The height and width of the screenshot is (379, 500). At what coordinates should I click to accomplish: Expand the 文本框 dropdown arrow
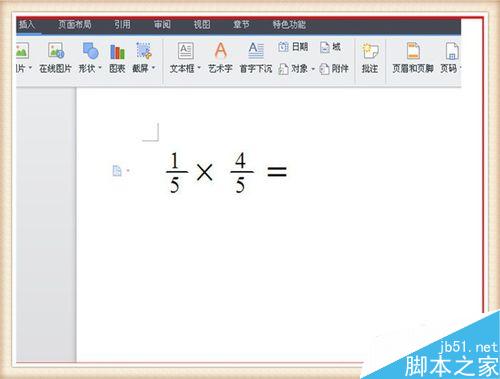pyautogui.click(x=199, y=68)
